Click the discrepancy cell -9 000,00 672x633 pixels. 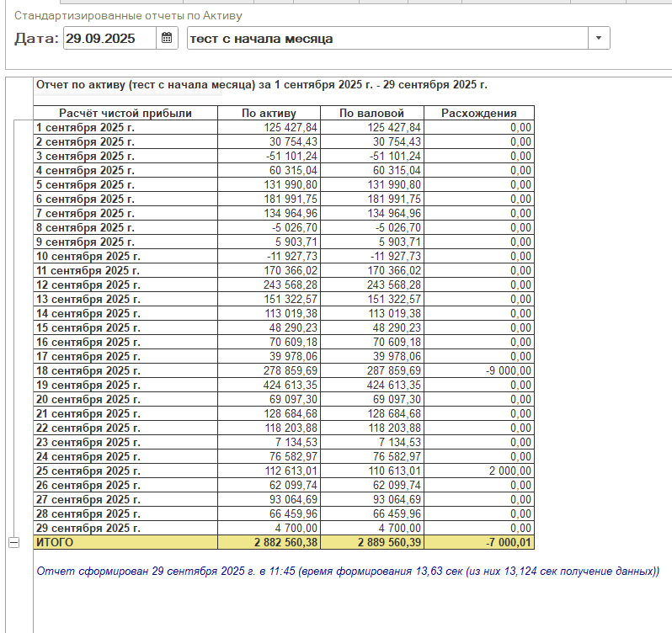[479, 371]
